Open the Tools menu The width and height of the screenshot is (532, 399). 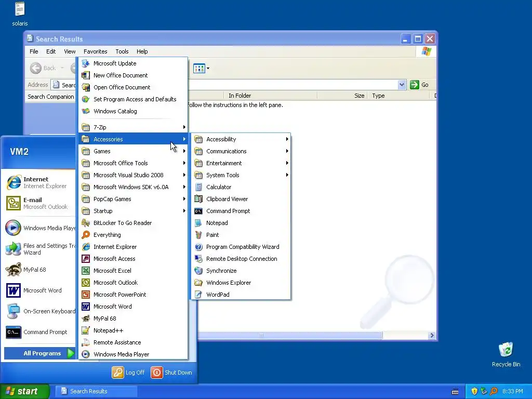tap(122, 51)
